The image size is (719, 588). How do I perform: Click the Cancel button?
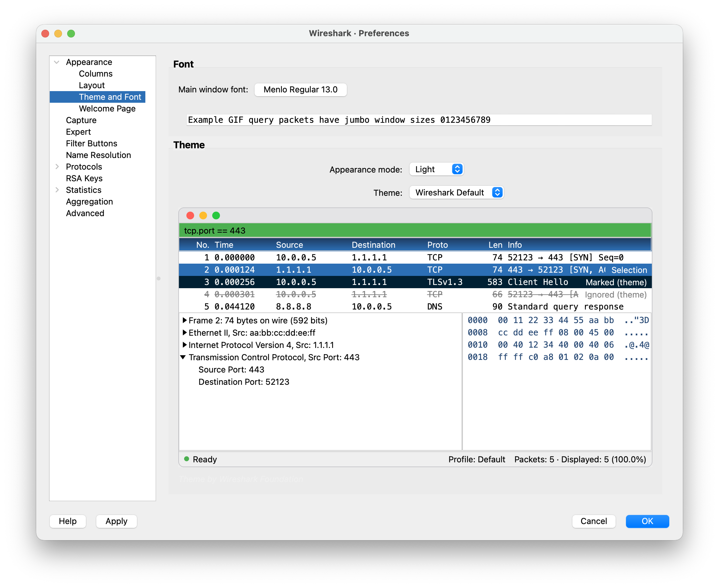point(594,521)
